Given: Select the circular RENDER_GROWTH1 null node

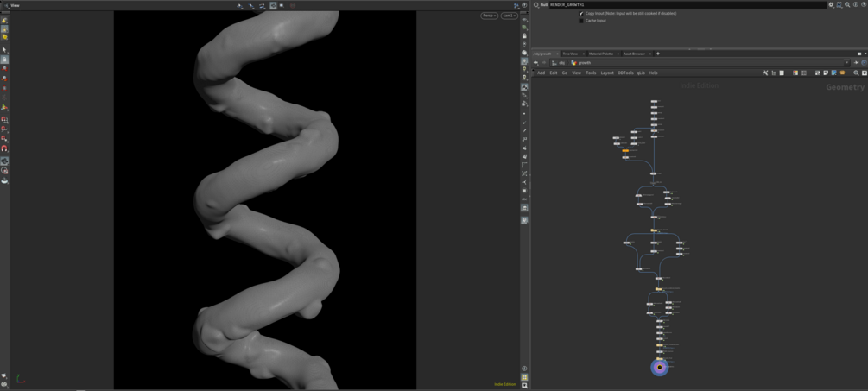Looking at the screenshot, I should (x=659, y=367).
